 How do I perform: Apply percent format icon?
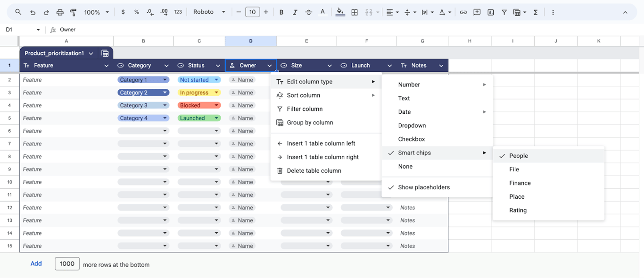(137, 12)
